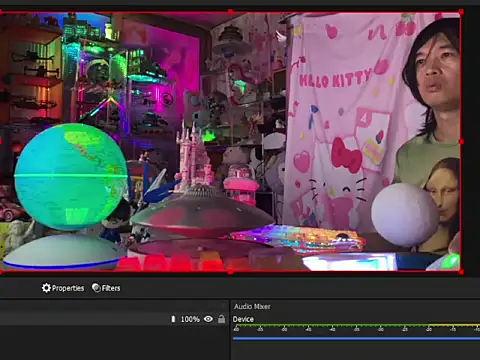480x360 pixels.
Task: Open source Properties with the gear button
Action: (x=63, y=288)
